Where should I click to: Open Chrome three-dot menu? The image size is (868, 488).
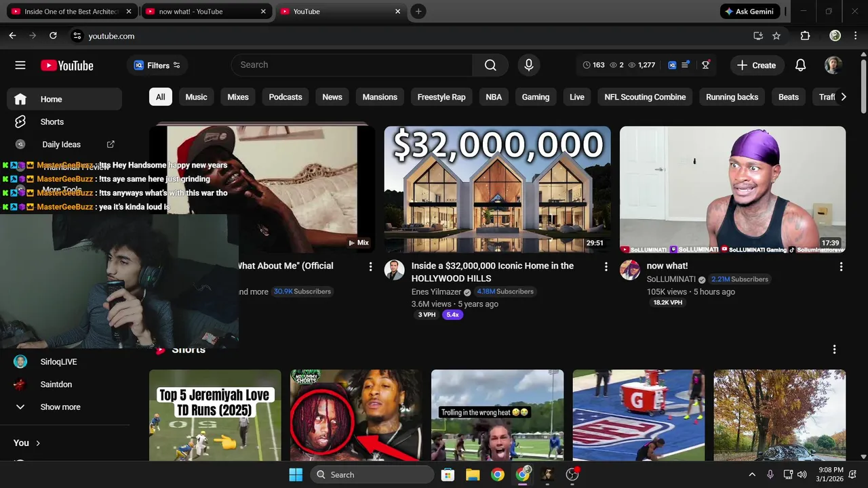pos(854,36)
